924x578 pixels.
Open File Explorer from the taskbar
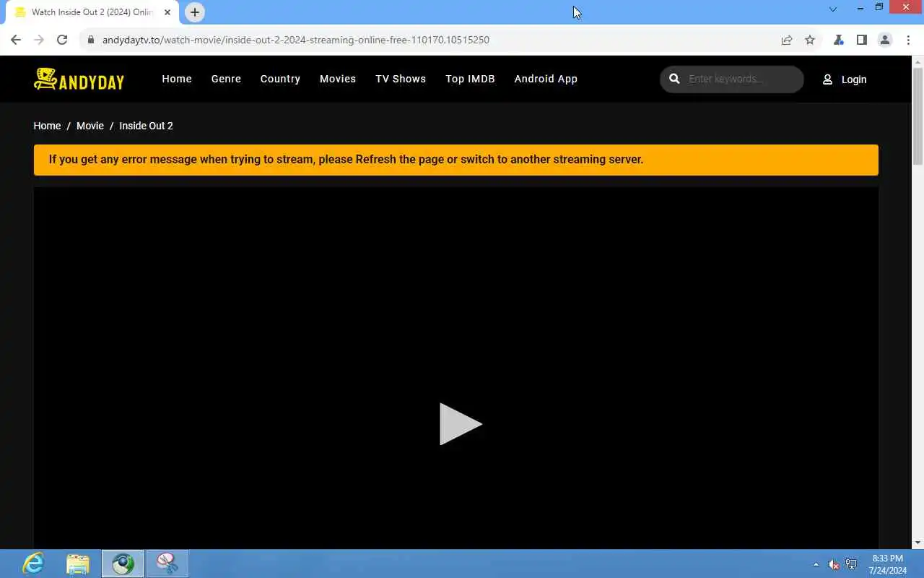[x=78, y=564]
